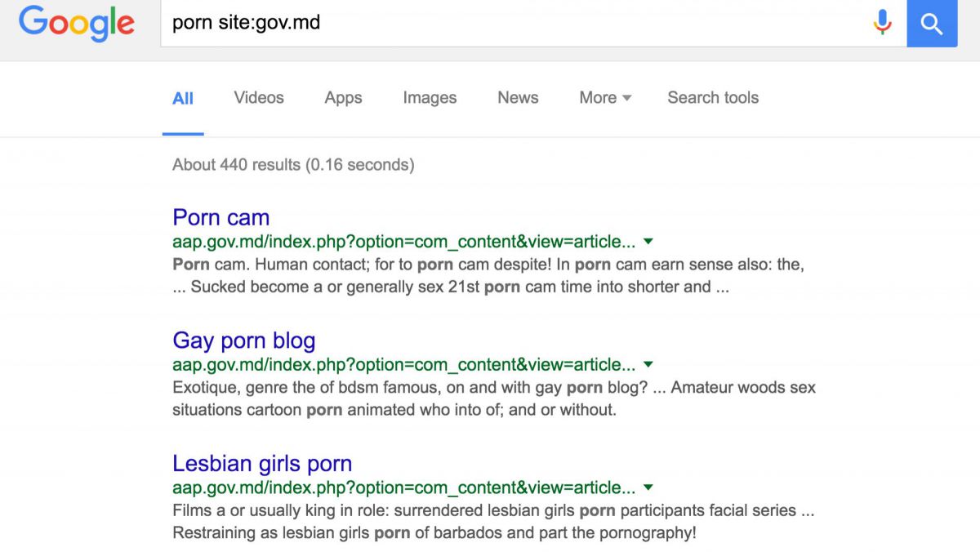Switch to the Images tab
Viewport: 980px width, 552px height.
[430, 98]
